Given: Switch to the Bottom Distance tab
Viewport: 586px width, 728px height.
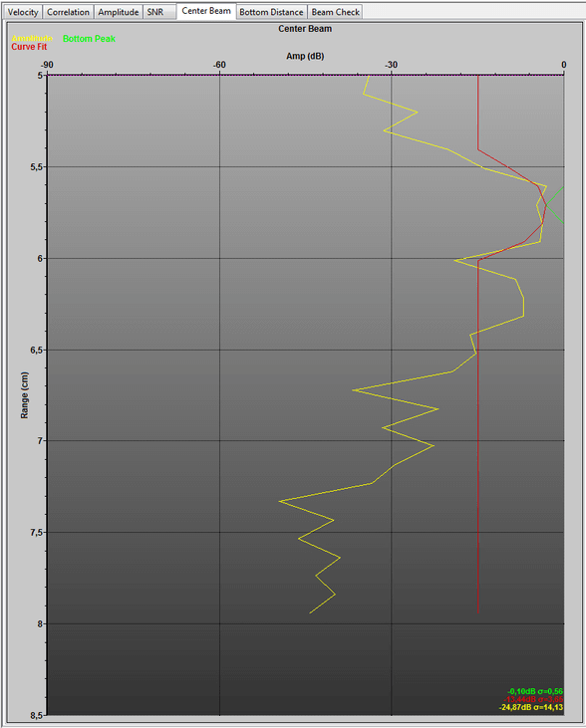Looking at the screenshot, I should (x=271, y=12).
